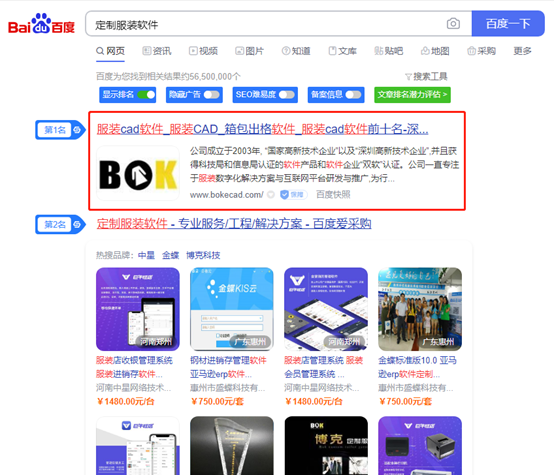Click the small icon after bokecad URL
Screen dimensions: 554x475
(271, 195)
